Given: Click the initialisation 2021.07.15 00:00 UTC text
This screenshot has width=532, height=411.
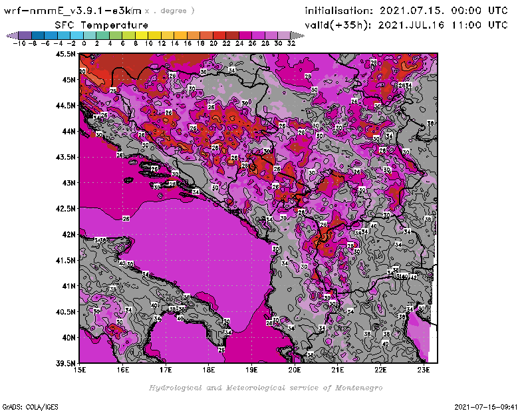Looking at the screenshot, I should (406, 11).
